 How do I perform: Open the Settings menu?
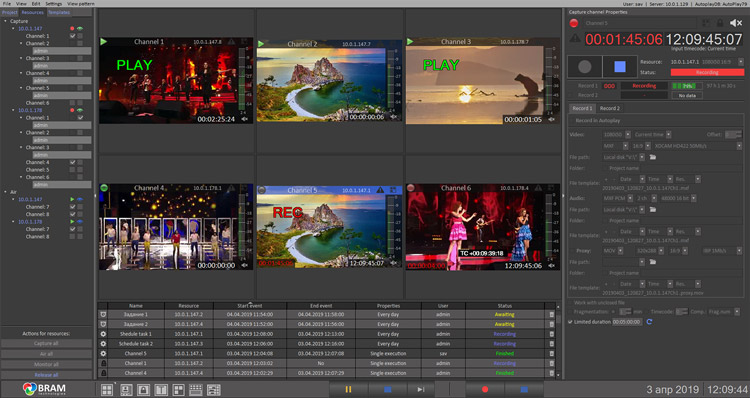54,3
